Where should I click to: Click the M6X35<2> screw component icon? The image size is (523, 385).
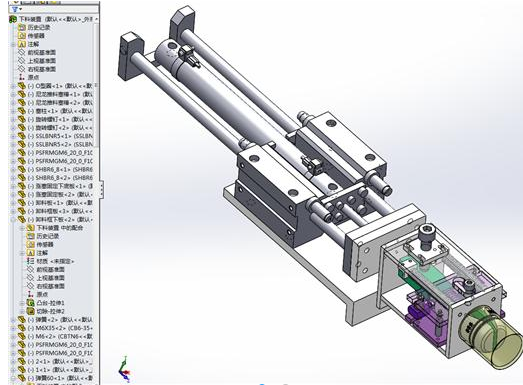tap(22, 328)
